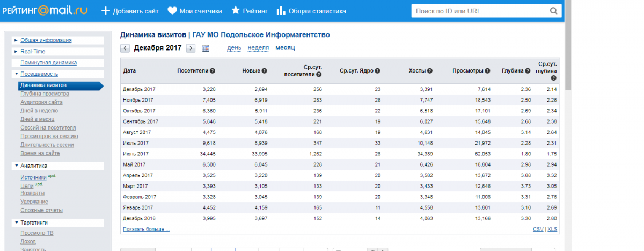Image resolution: width=644 pixels, height=251 pixels.
Task: Click help icon next to Посетители column
Action: pos(213,71)
